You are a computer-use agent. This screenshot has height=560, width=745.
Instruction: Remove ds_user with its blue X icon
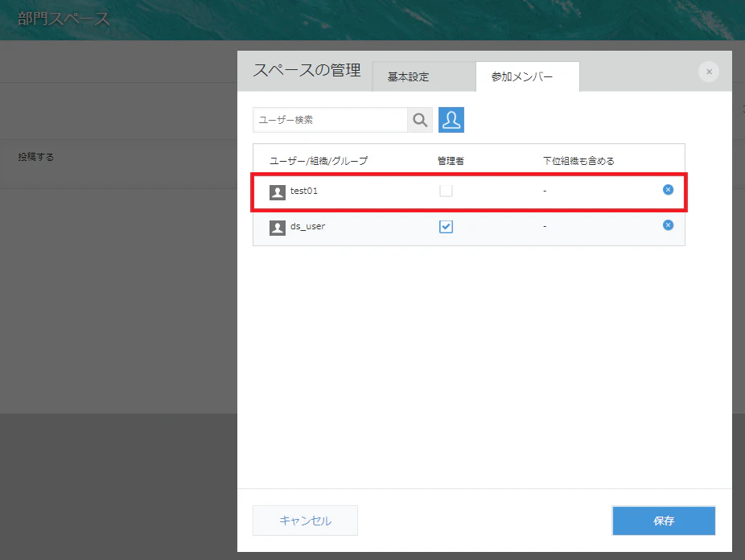pyautogui.click(x=668, y=225)
